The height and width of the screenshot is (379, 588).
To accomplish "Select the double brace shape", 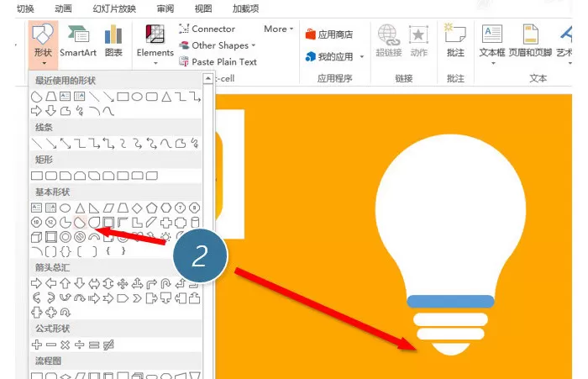I will (66, 251).
